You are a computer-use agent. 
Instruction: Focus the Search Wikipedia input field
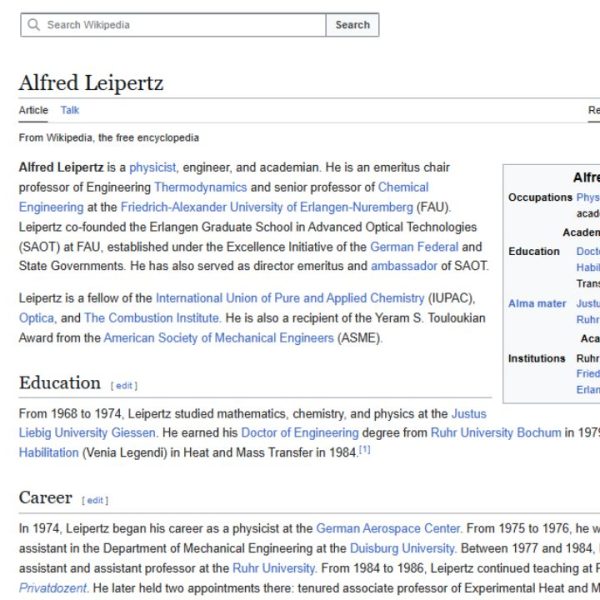tap(173, 25)
